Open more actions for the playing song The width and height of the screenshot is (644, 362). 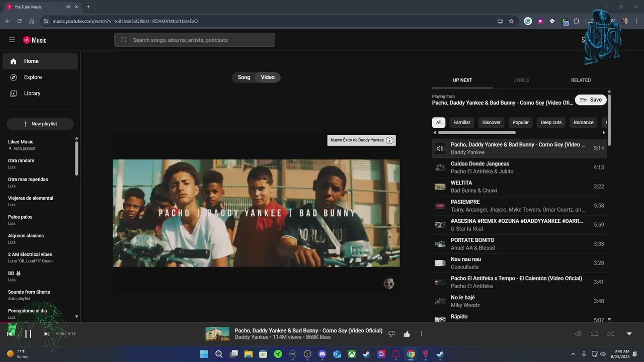tap(422, 334)
